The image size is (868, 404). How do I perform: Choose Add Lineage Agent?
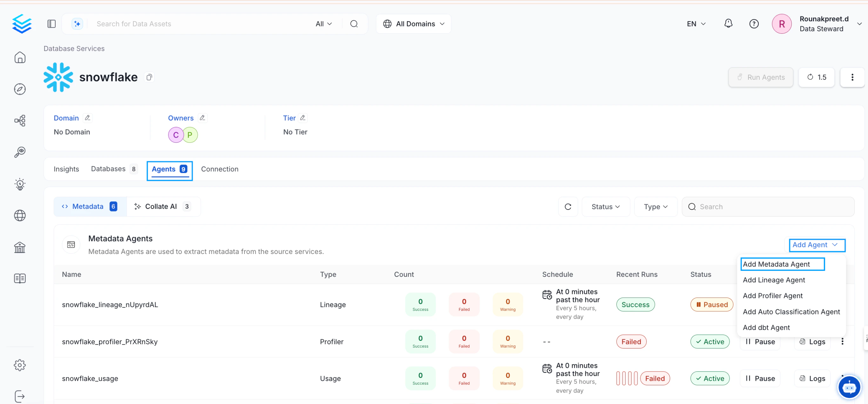(791, 280)
